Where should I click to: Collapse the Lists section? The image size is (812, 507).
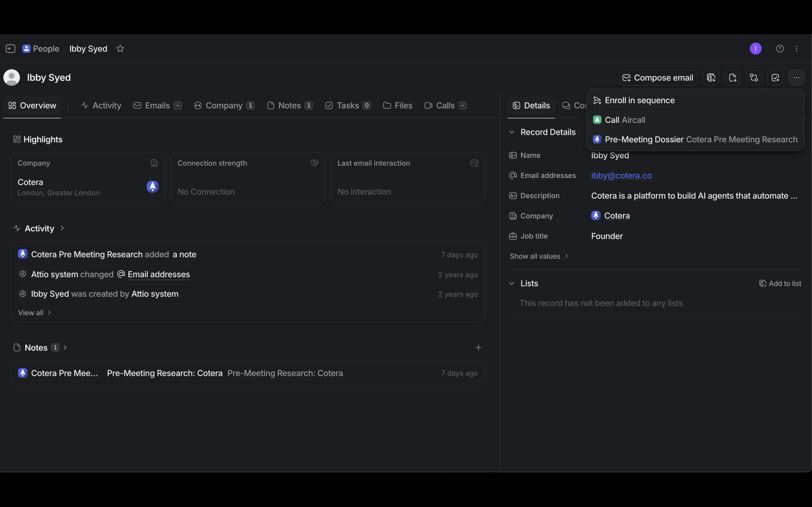point(512,283)
